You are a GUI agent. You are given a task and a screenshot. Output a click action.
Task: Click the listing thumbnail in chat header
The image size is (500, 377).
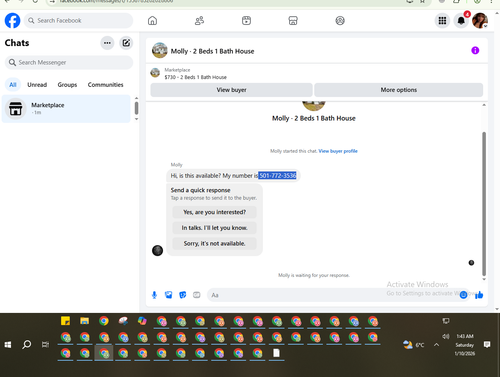pos(160,50)
